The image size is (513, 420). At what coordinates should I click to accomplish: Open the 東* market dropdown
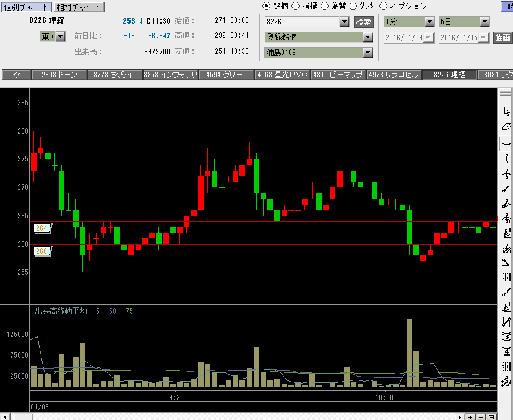click(x=60, y=36)
